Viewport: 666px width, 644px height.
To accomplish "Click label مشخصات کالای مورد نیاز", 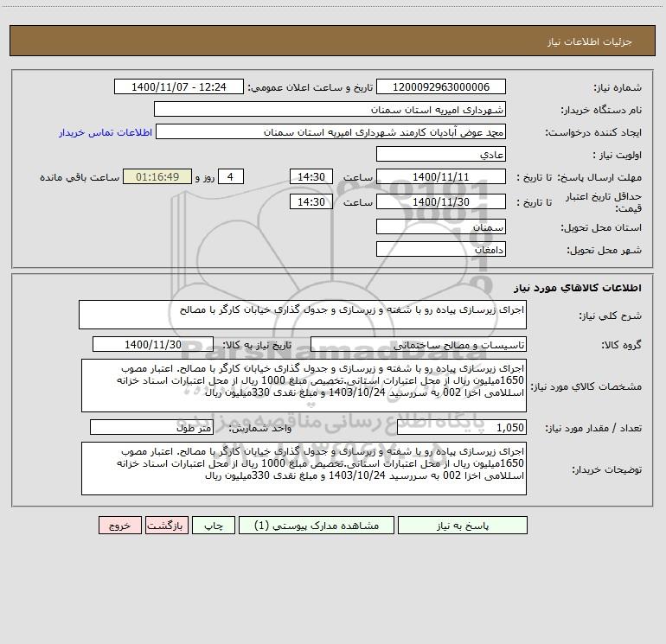I will click(x=586, y=386).
